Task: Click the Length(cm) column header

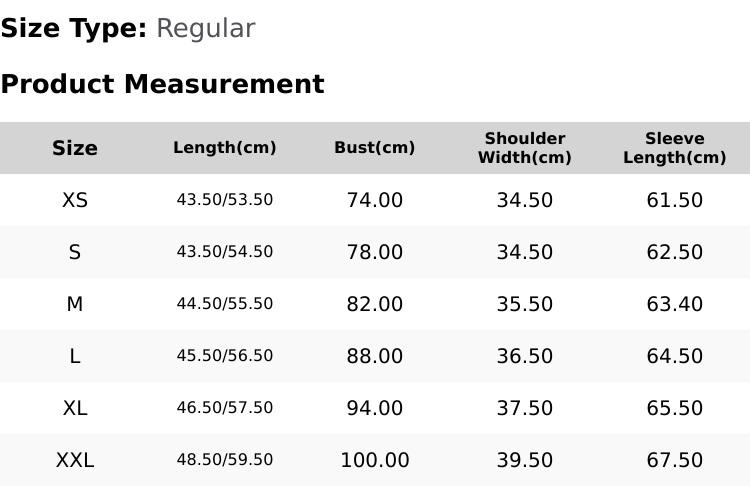Action: tap(225, 148)
